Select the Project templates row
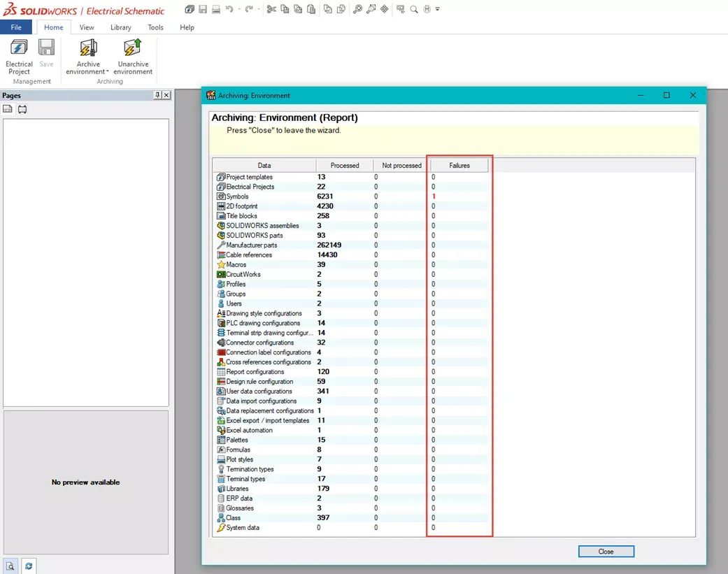 pyautogui.click(x=352, y=177)
